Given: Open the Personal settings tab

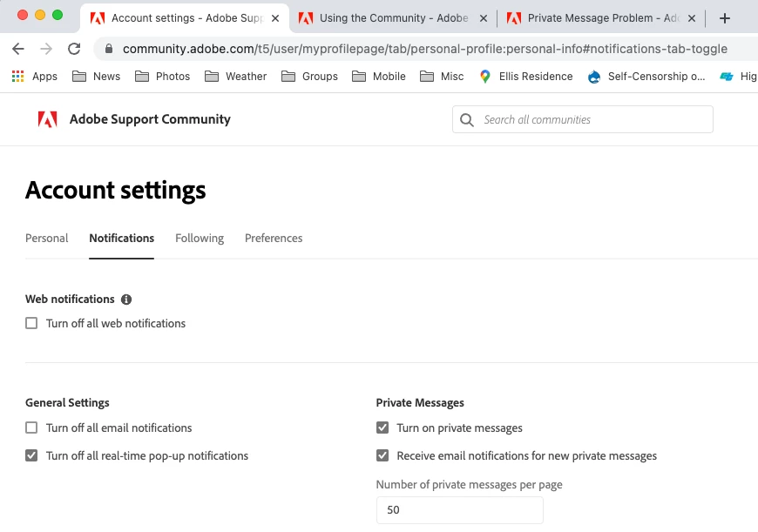Looking at the screenshot, I should coord(46,239).
